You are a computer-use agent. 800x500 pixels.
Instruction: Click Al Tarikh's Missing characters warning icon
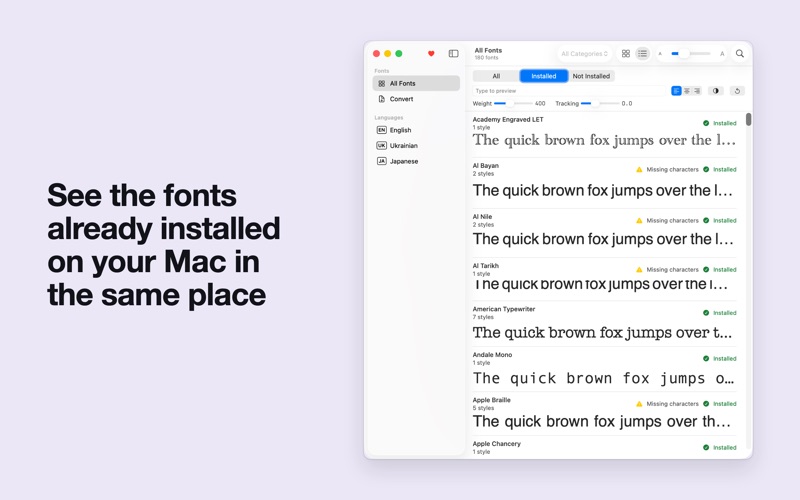pyautogui.click(x=639, y=269)
